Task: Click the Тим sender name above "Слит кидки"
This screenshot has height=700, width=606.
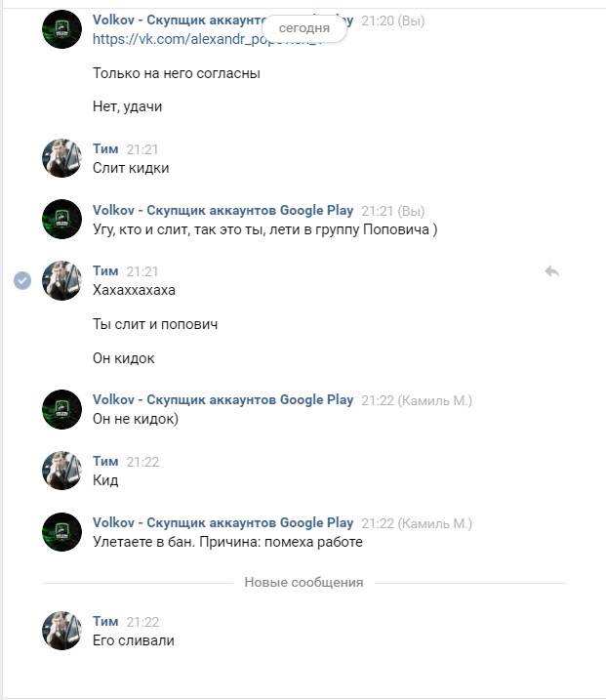Action: point(105,149)
